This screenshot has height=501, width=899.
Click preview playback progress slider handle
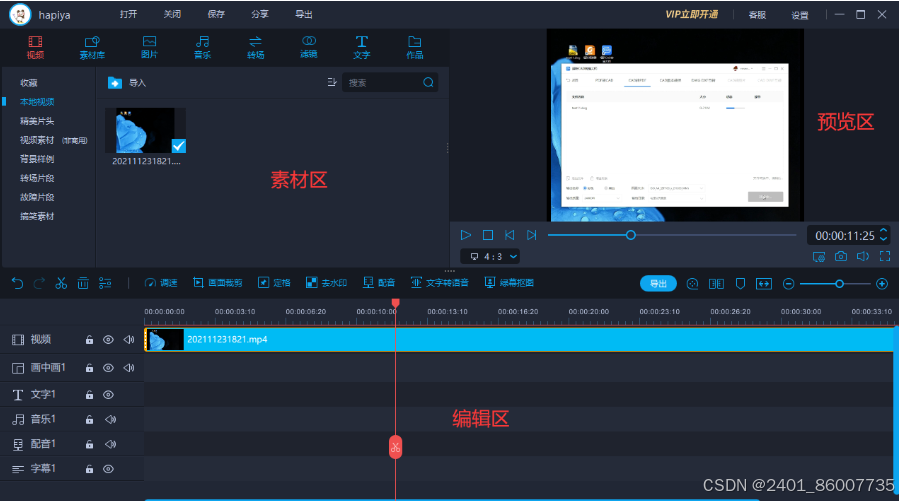pyautogui.click(x=631, y=235)
